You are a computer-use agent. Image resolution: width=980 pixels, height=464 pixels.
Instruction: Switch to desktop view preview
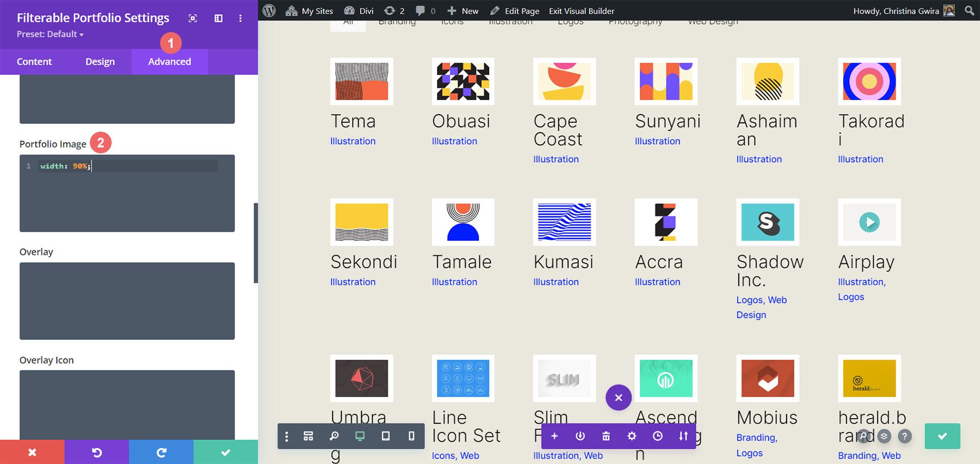point(360,436)
